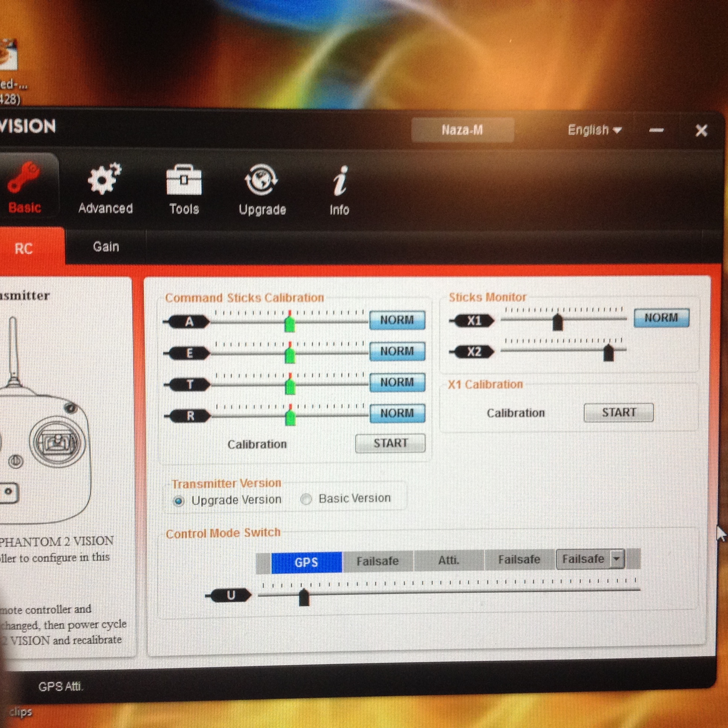Viewport: 728px width, 728px height.
Task: Click the X2 channel label badge
Action: pos(474,352)
